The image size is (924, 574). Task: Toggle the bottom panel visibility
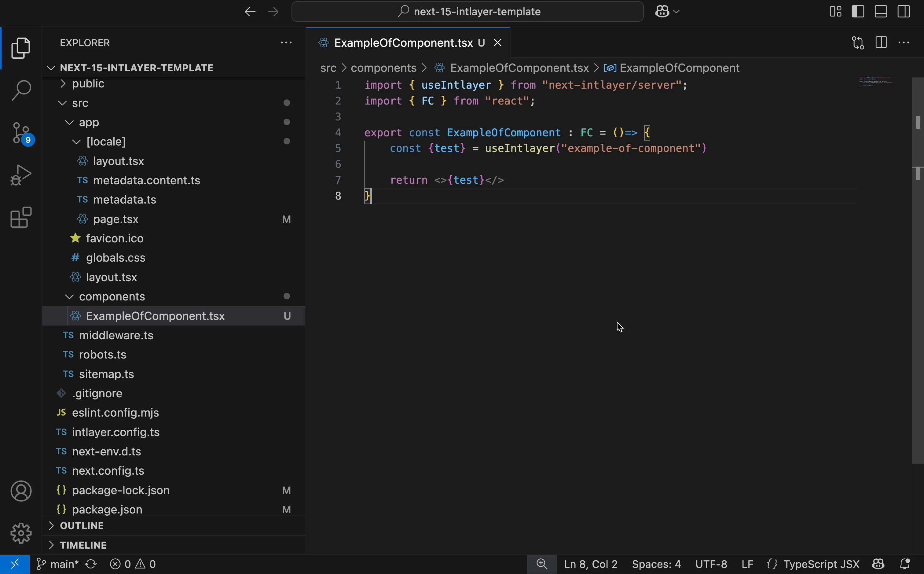[881, 11]
